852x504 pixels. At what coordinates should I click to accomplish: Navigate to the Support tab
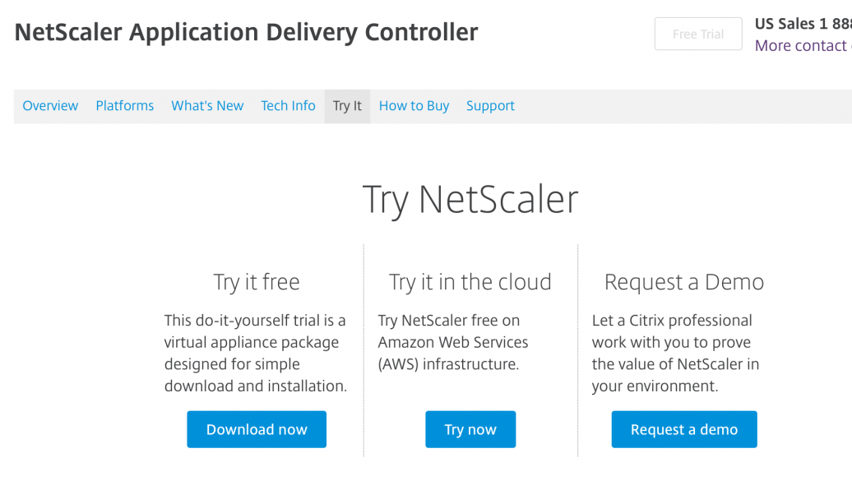(x=490, y=106)
